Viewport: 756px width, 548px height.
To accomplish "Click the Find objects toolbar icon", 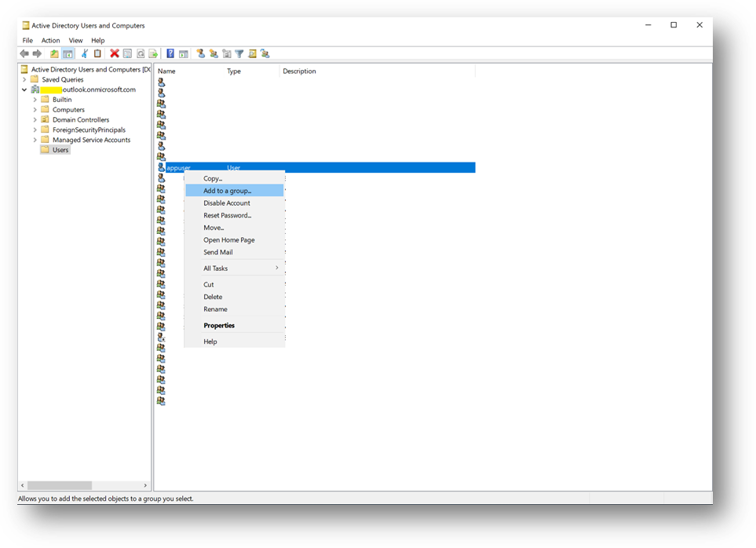I will click(x=252, y=53).
